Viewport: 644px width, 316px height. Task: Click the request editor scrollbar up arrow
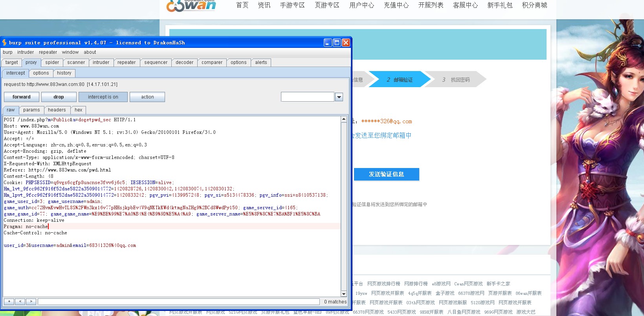(x=344, y=119)
